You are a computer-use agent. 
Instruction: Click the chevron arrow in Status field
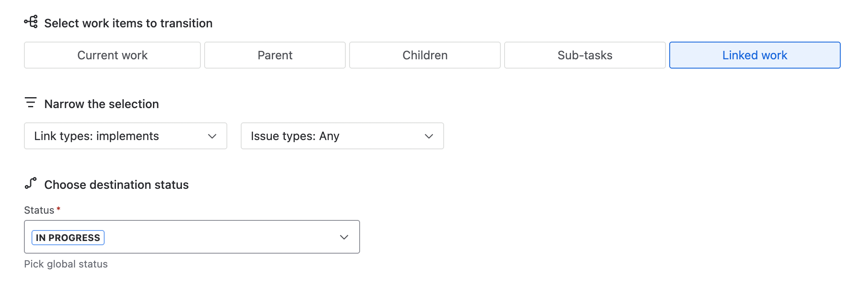(344, 237)
